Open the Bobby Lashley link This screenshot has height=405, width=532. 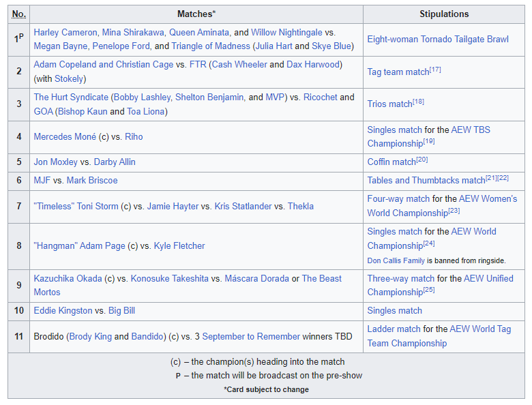click(142, 97)
